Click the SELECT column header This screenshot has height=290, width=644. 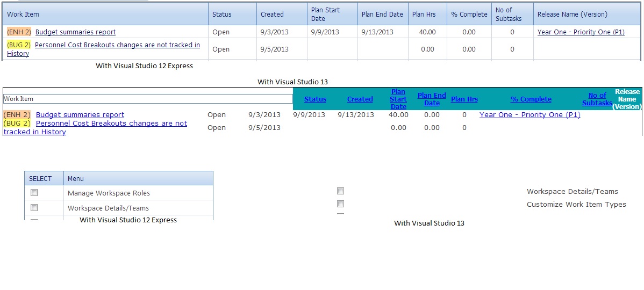pos(44,178)
